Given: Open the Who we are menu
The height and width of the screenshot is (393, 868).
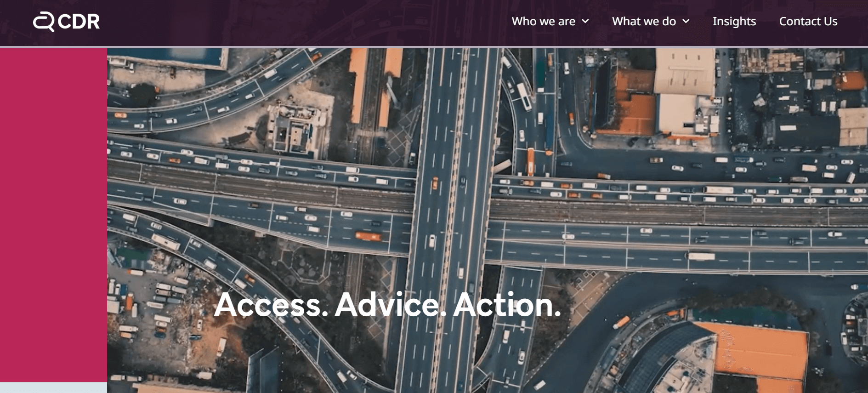Looking at the screenshot, I should click(x=544, y=21).
